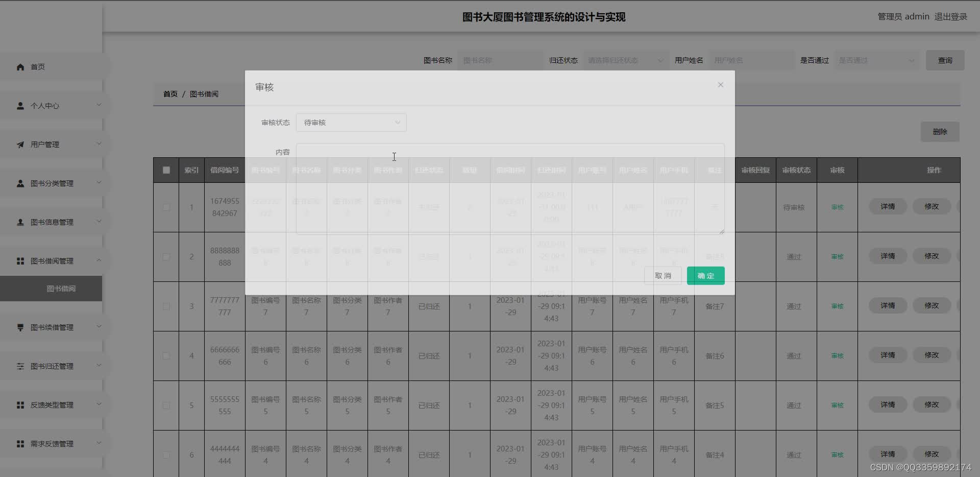The width and height of the screenshot is (980, 477).
Task: Click the 借阅编号 cell 8888888888
Action: 225,257
